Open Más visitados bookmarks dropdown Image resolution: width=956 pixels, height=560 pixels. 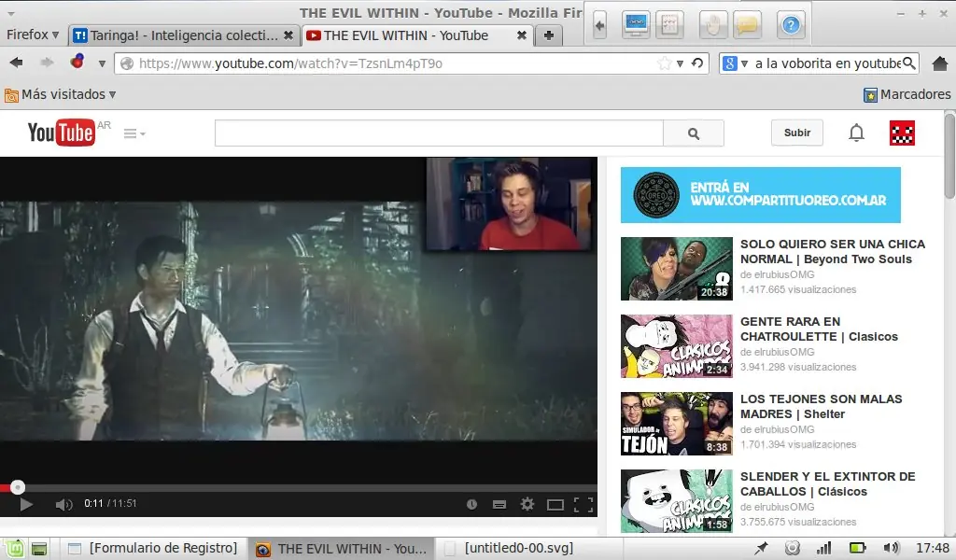(61, 94)
